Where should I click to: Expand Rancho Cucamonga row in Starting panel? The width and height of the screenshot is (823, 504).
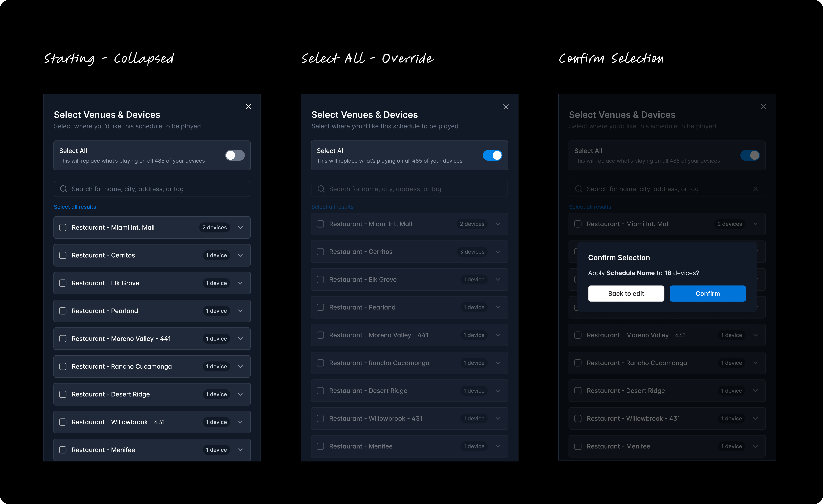(x=241, y=366)
